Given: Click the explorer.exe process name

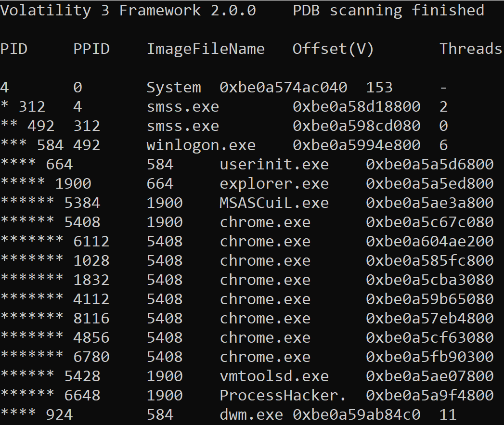Looking at the screenshot, I should pyautogui.click(x=274, y=183).
